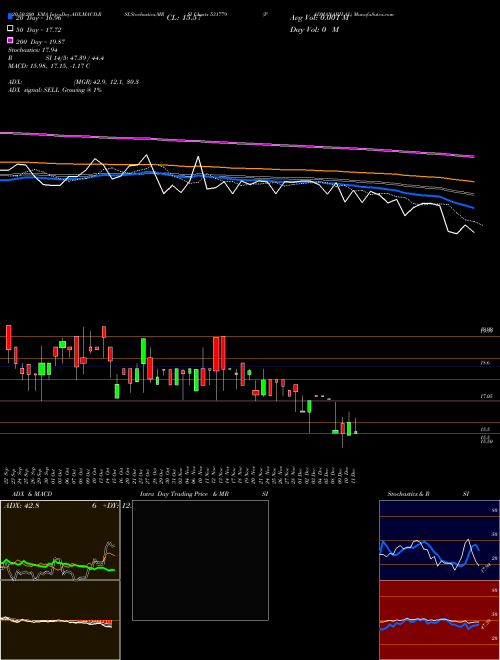Image resolution: width=500 pixels, height=660 pixels.
Task: Click the 18.6 price axis label
Action: click(x=485, y=362)
